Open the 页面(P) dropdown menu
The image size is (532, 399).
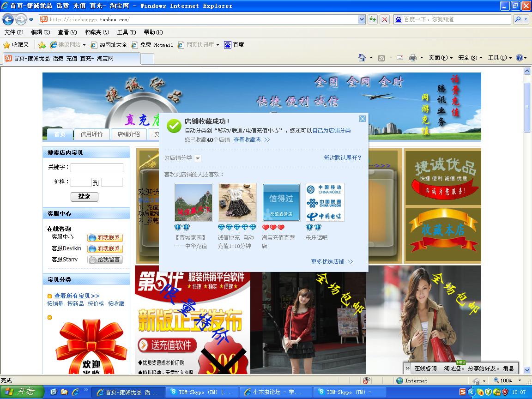pyautogui.click(x=441, y=58)
